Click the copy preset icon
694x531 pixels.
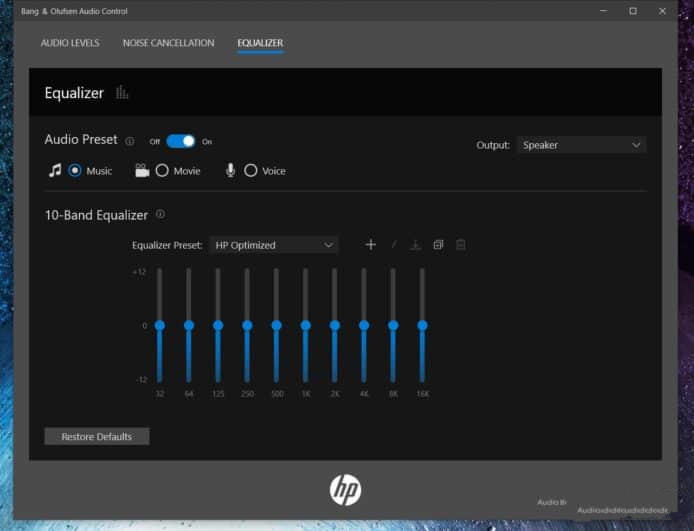point(438,245)
